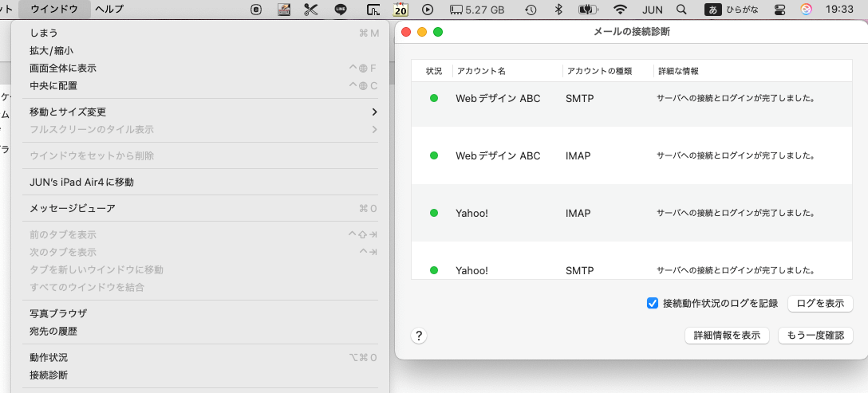Toggle the 接続動作状況のログを記録 checkbox
The image size is (868, 393).
[x=653, y=304]
